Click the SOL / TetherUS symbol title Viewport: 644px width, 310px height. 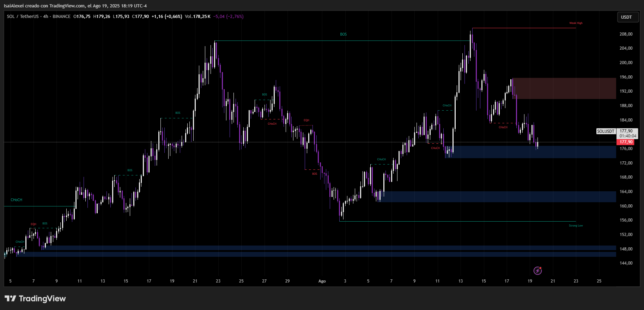23,17
